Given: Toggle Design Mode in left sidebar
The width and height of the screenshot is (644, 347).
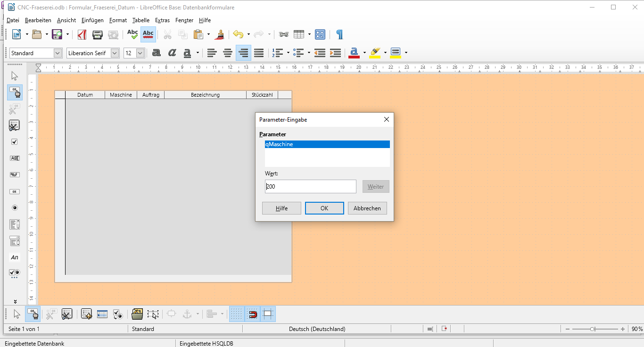Looking at the screenshot, I should tap(15, 92).
